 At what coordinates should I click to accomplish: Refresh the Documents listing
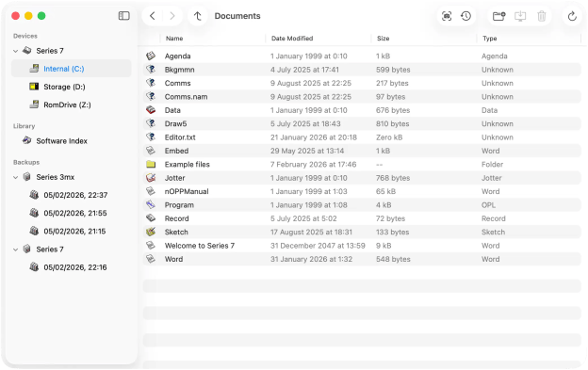coord(572,16)
